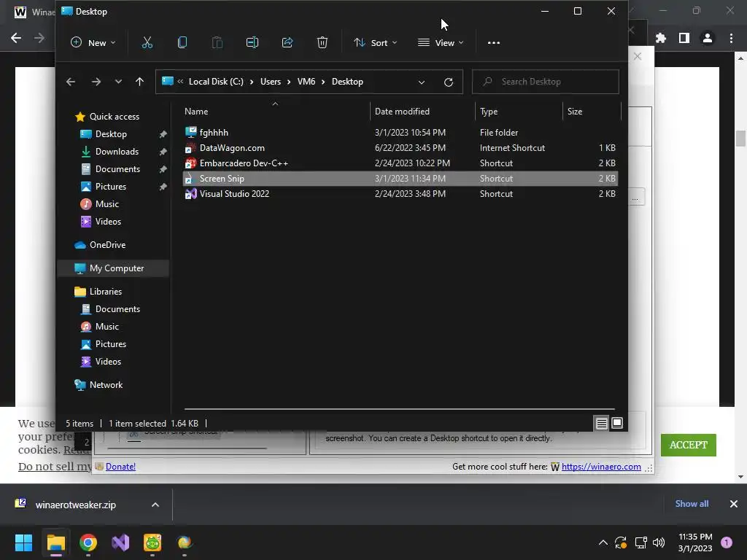Screen dimensions: 747x560
Task: Click File Explorer taskbar icon
Action: 55,542
